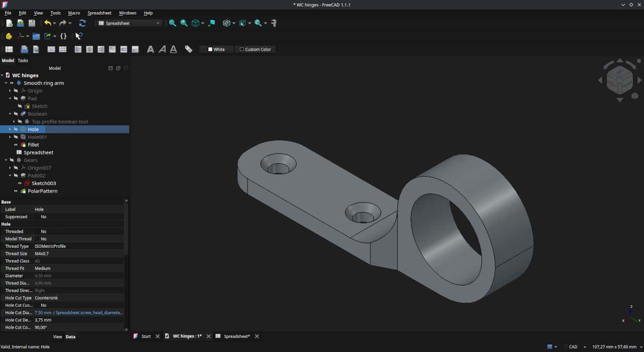The width and height of the screenshot is (644, 352).
Task: Toggle visibility of the Gears body
Action: tap(12, 160)
